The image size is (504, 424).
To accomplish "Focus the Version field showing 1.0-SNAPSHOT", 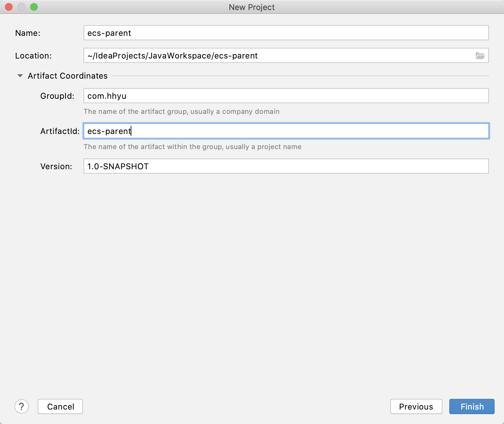I will click(x=286, y=166).
